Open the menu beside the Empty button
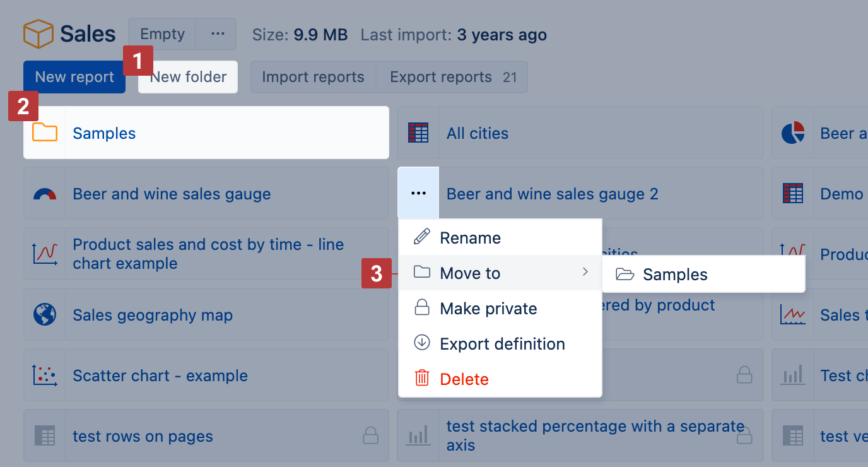 tap(216, 33)
